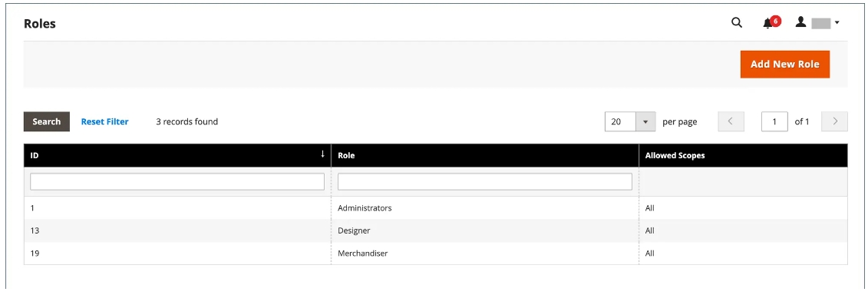868x295 pixels.
Task: Click the Search button
Action: click(47, 121)
